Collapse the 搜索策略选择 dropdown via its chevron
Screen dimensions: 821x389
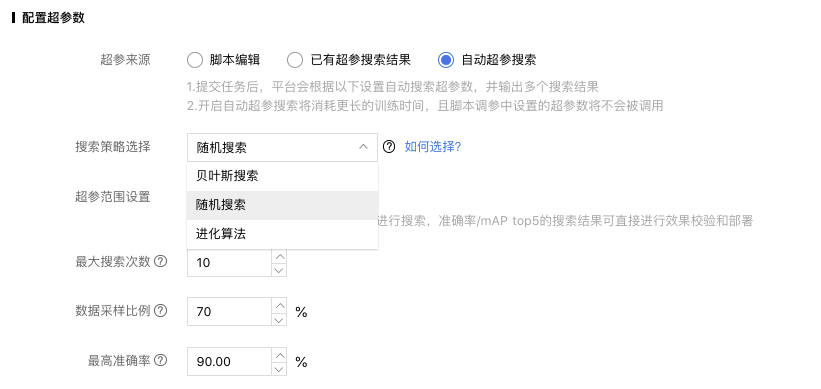(363, 147)
